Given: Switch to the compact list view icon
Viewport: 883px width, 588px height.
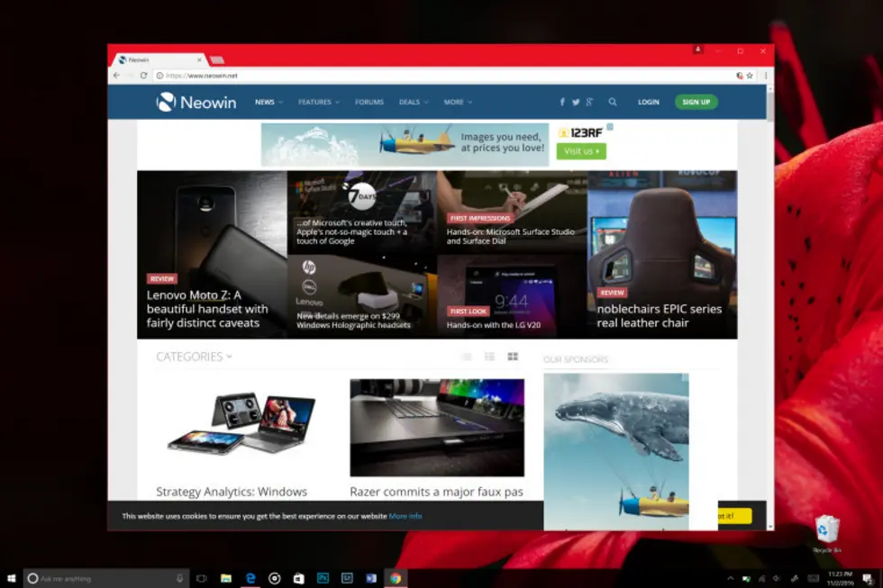Looking at the screenshot, I should click(489, 357).
